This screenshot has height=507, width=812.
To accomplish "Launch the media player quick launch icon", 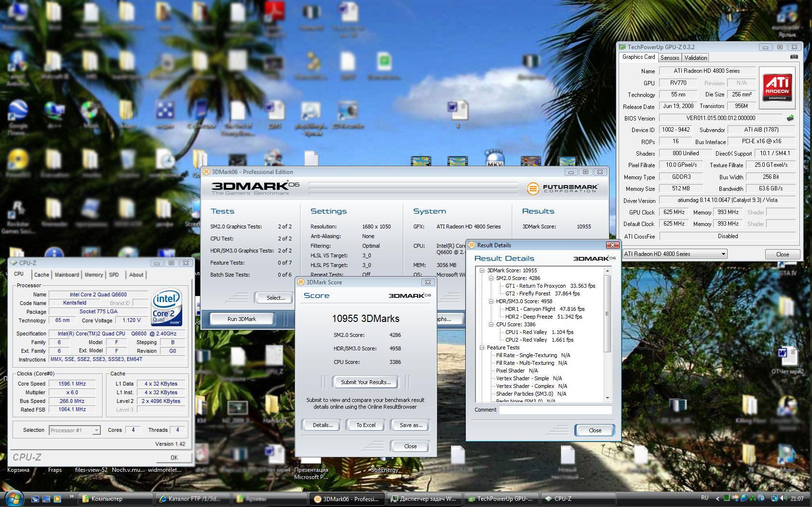I will 57,499.
